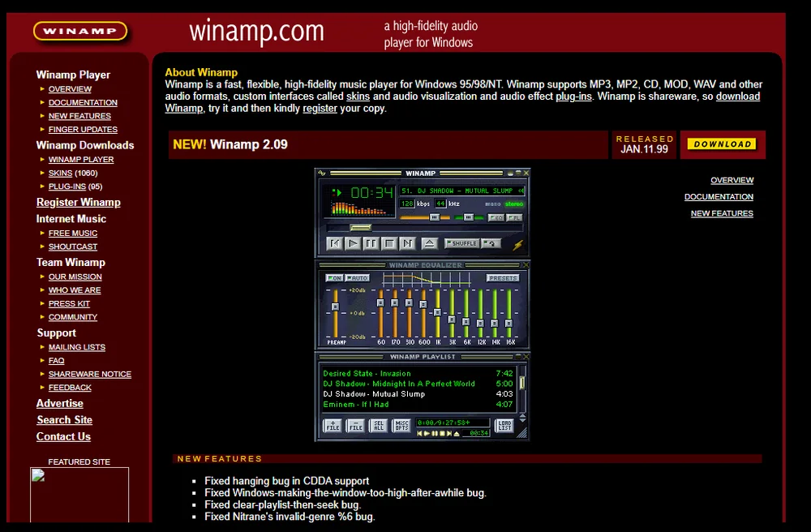Pause playback using the main Pause button

[371, 243]
